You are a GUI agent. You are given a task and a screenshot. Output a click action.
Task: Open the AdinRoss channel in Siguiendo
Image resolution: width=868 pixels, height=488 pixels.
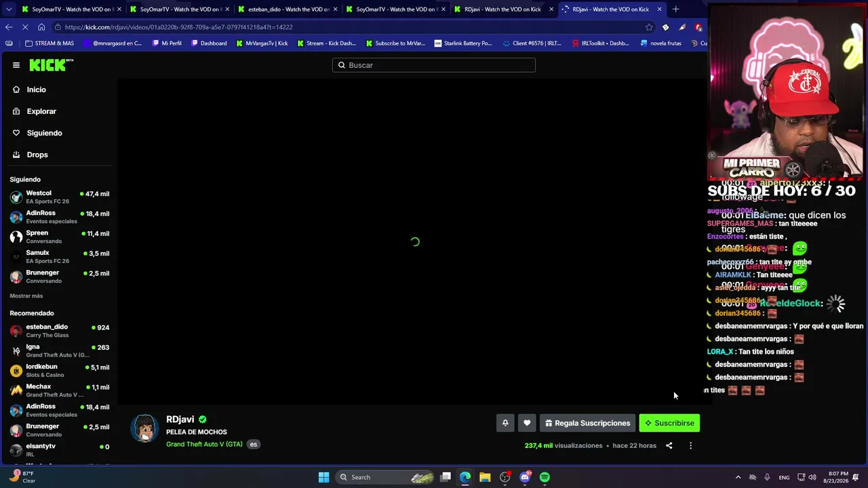[x=60, y=217]
